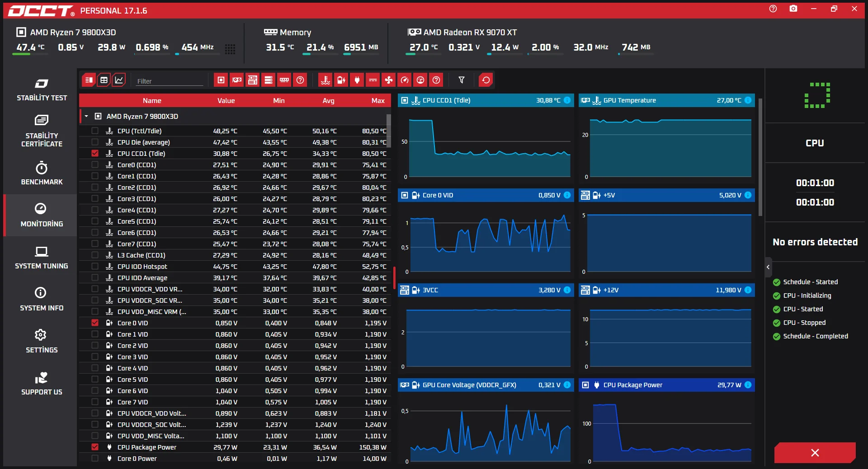Reset min/max values with refresh icon
Viewport: 868px width, 469px height.
[486, 80]
